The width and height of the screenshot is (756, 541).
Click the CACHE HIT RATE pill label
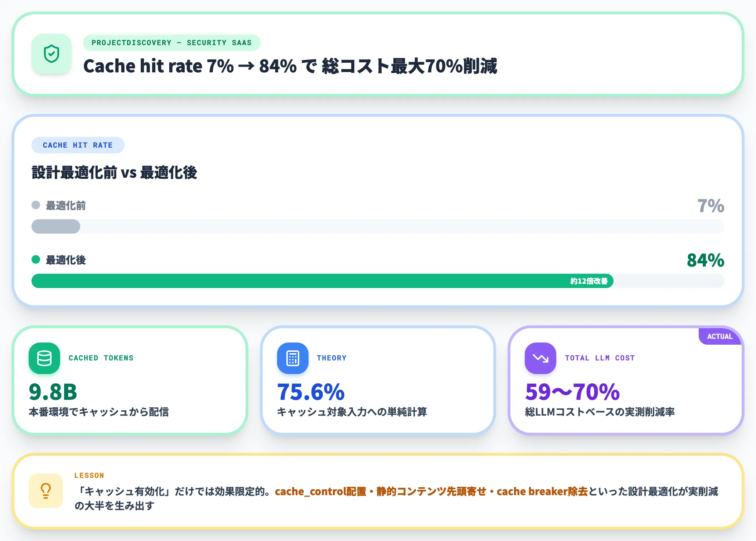click(78, 145)
